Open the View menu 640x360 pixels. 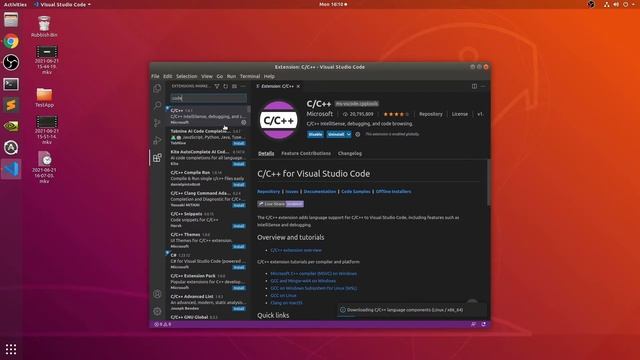pyautogui.click(x=207, y=76)
